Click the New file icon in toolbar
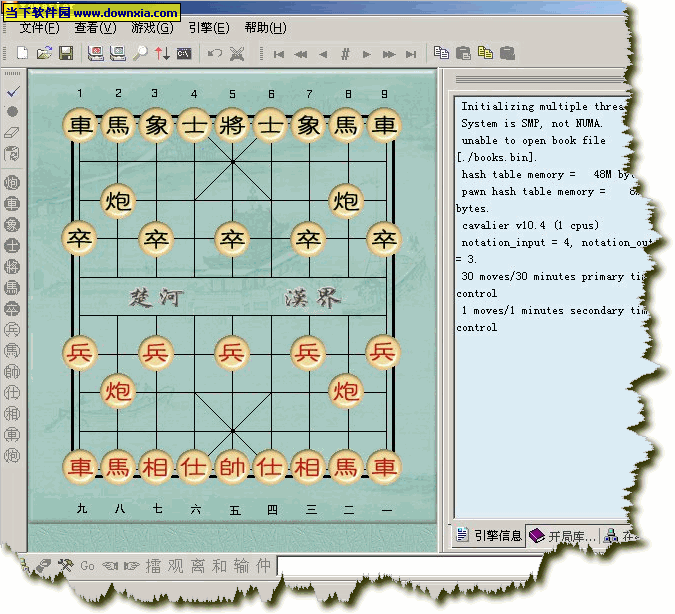 pyautogui.click(x=25, y=53)
